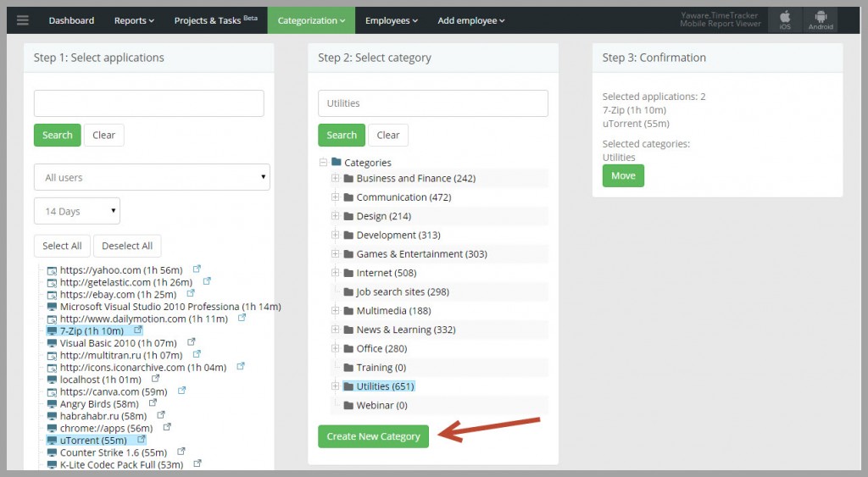The width and height of the screenshot is (868, 477).
Task: Click the root Categories folder icon
Action: (x=336, y=162)
